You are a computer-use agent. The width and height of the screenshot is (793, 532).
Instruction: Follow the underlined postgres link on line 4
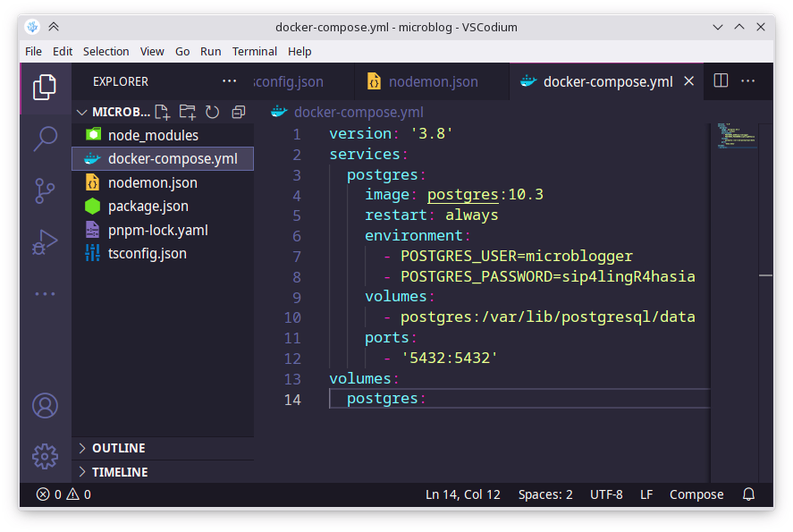[462, 194]
